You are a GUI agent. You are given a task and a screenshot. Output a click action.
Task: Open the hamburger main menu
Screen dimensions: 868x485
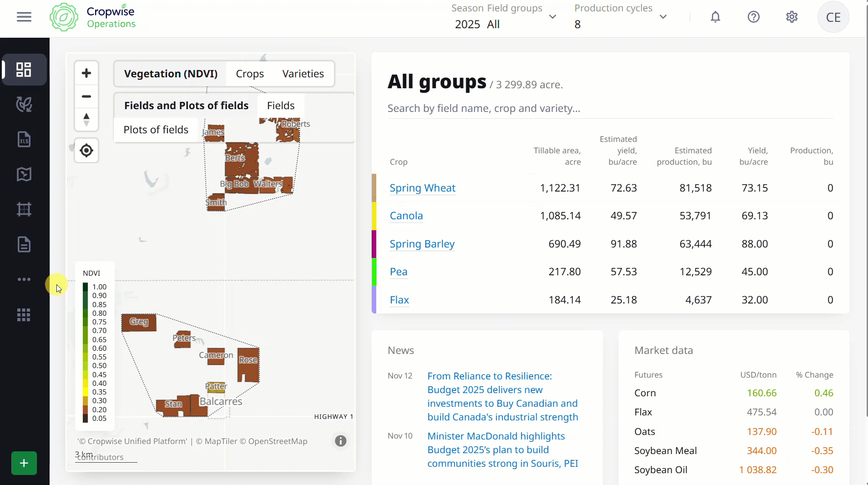[24, 17]
